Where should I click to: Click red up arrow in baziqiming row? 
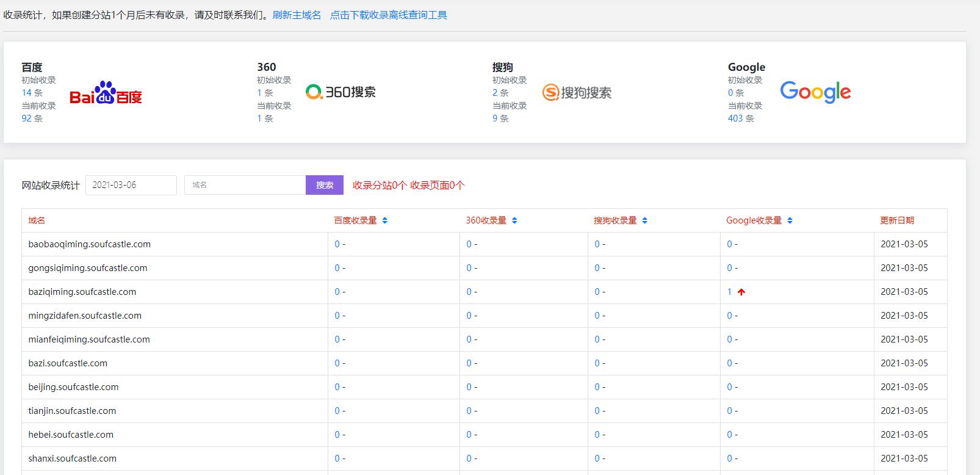coord(741,292)
